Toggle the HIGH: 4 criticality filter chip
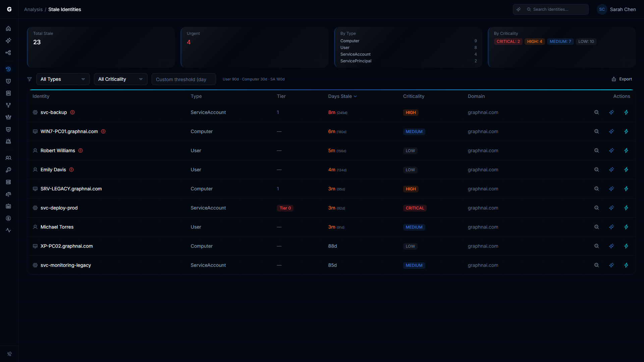Image resolution: width=644 pixels, height=362 pixels. coord(535,41)
